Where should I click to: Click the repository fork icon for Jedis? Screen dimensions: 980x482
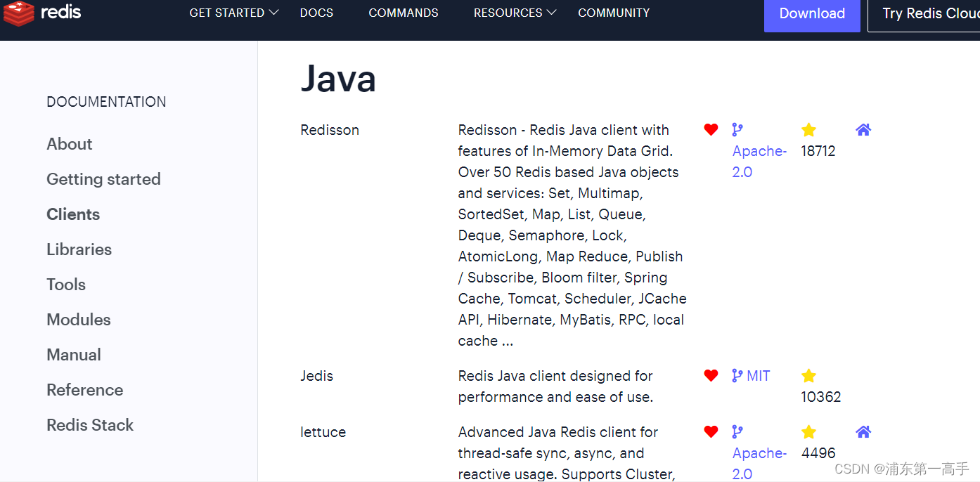click(x=737, y=375)
